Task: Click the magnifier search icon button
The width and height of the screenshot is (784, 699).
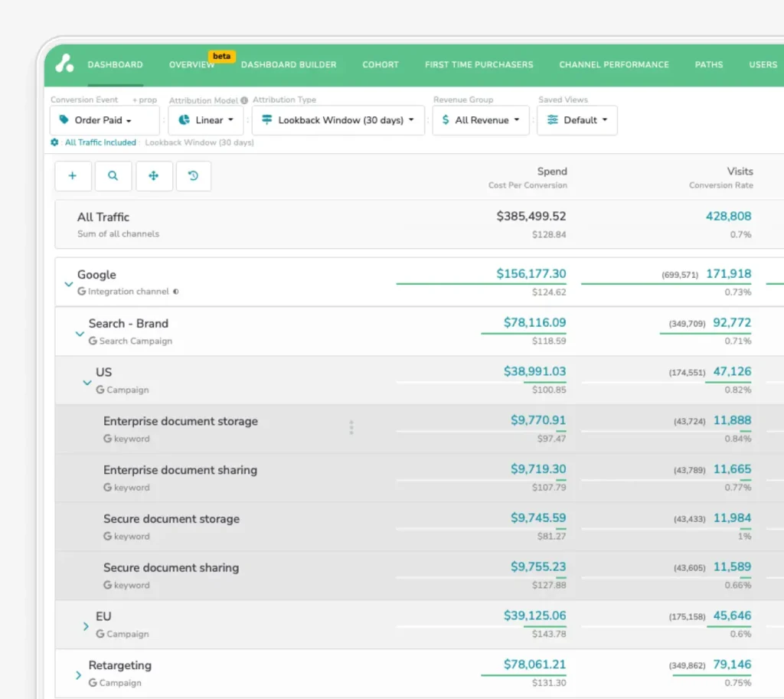Action: coord(113,176)
